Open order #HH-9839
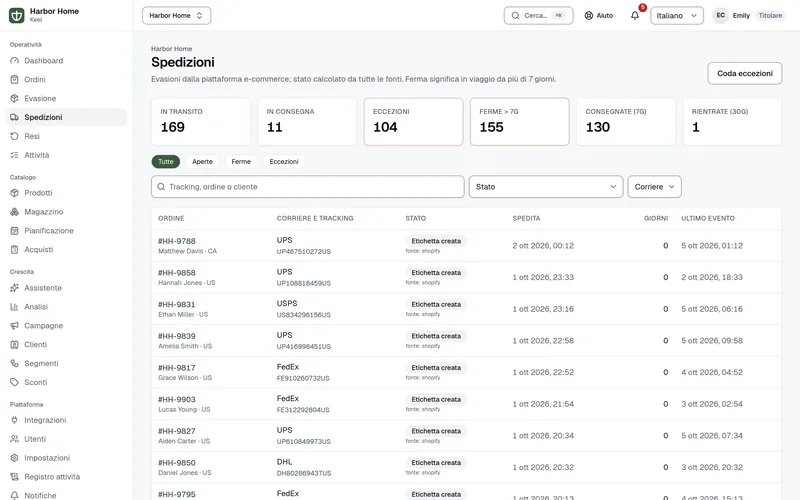 click(177, 336)
